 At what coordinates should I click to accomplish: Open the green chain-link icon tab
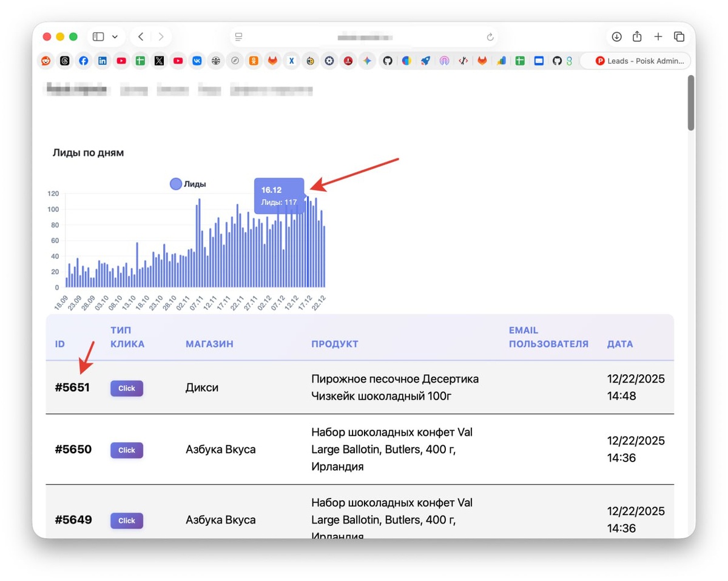pos(569,61)
